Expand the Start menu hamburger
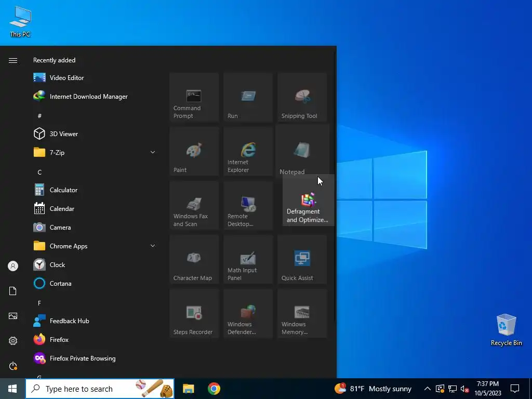Screen dimensions: 532x399 pos(13,60)
